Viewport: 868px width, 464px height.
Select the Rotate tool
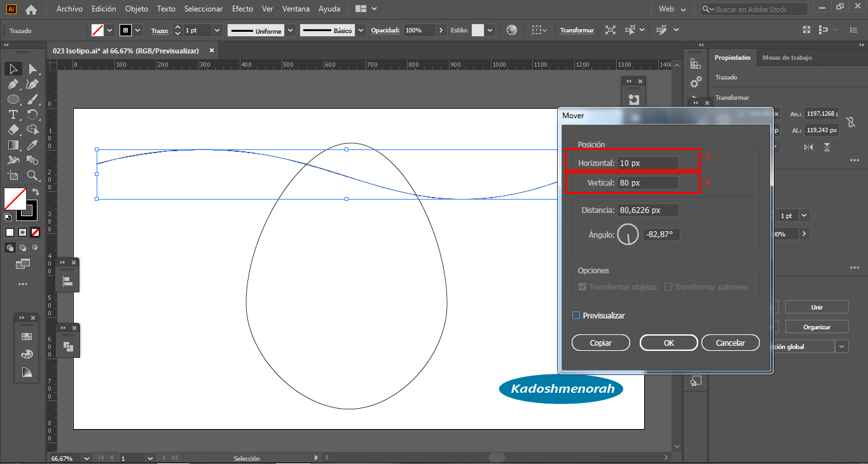32,114
